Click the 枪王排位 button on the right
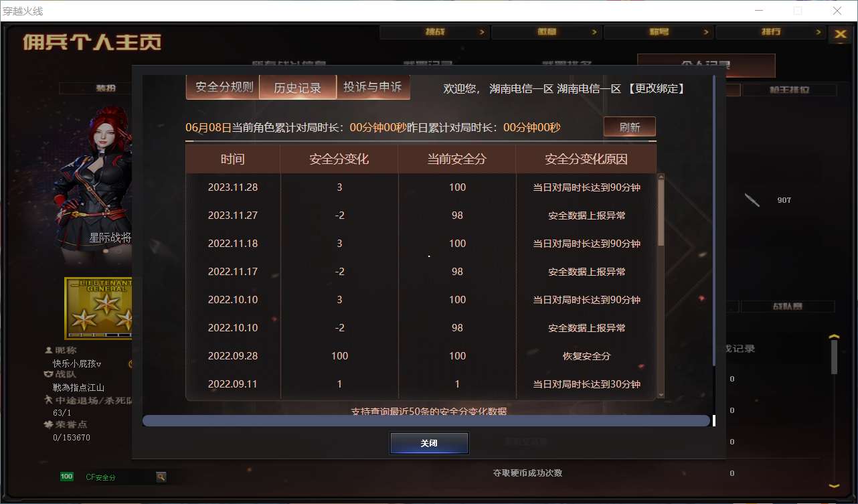The height and width of the screenshot is (504, 858). [789, 89]
